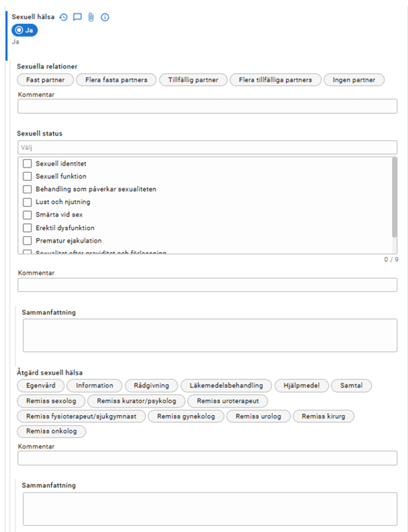The height and width of the screenshot is (532, 408).
Task: Select Remiss urolog chip
Action: point(258,417)
